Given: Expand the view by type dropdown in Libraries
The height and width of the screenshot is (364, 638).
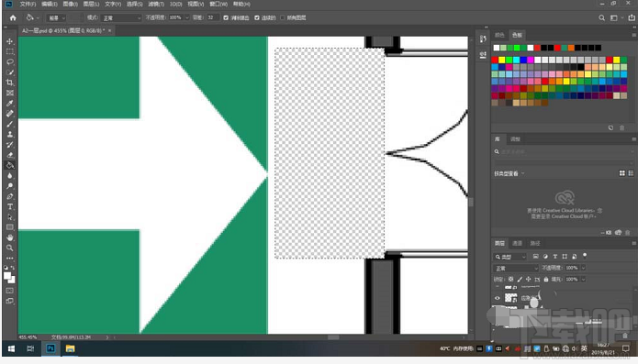Looking at the screenshot, I should coord(509,173).
